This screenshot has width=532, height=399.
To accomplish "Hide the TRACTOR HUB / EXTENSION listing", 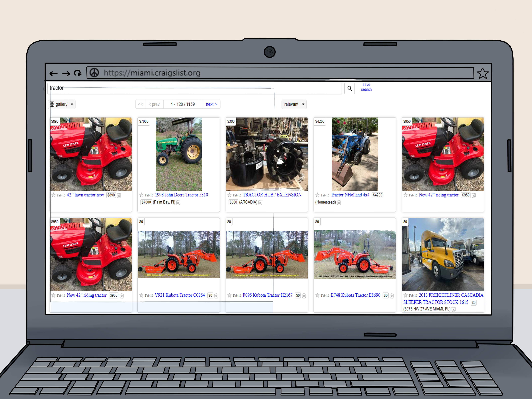I will [x=261, y=202].
